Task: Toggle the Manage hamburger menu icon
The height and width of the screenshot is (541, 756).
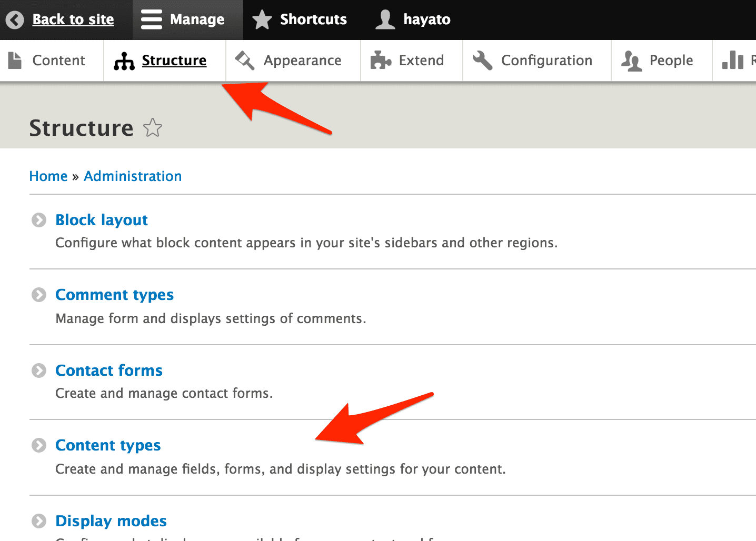Action: (x=152, y=20)
